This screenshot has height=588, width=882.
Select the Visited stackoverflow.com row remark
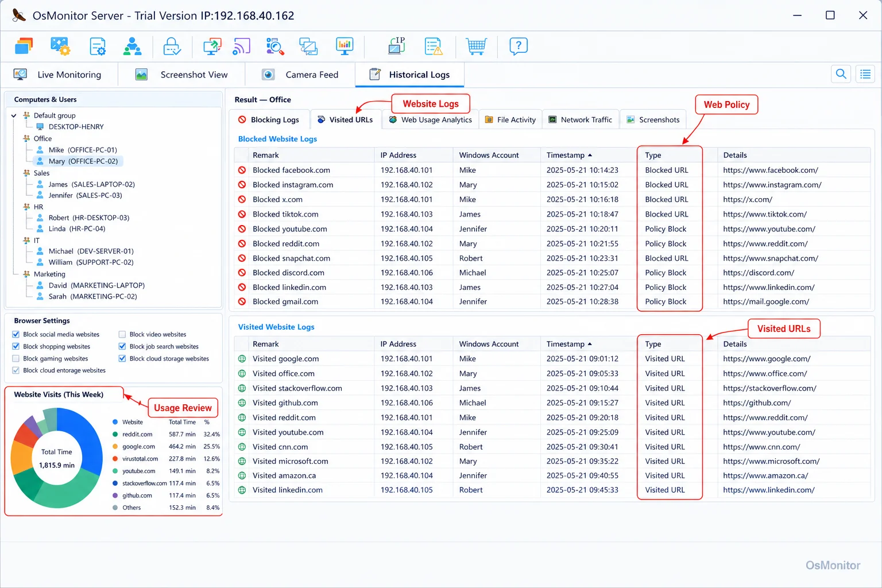[x=297, y=388]
